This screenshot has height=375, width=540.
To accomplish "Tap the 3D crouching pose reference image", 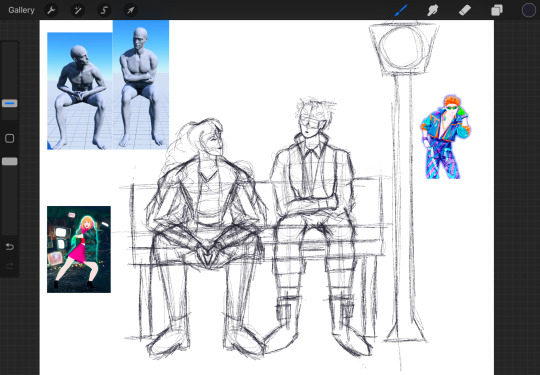I will click(80, 91).
